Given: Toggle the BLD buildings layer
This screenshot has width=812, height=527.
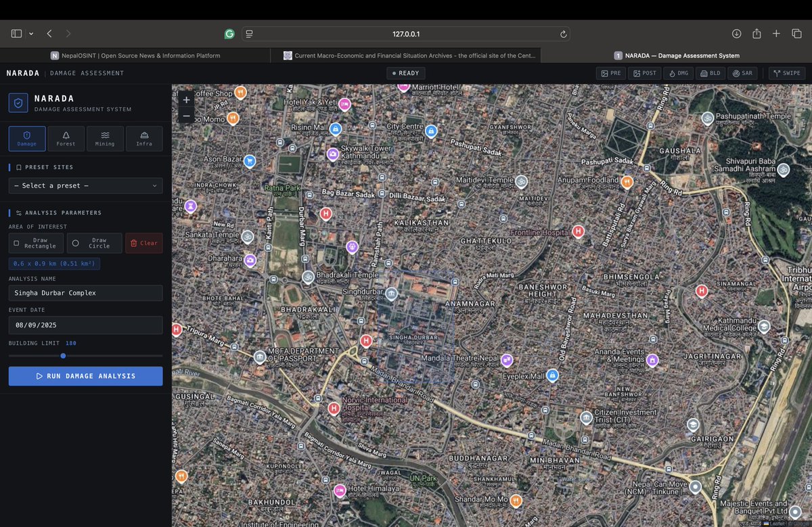Looking at the screenshot, I should (710, 73).
